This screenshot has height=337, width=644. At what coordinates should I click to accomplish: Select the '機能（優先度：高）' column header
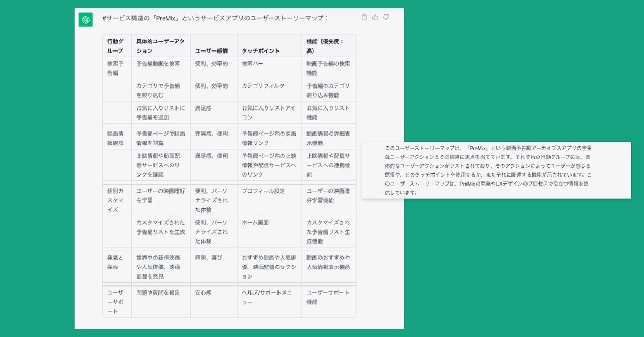point(328,46)
